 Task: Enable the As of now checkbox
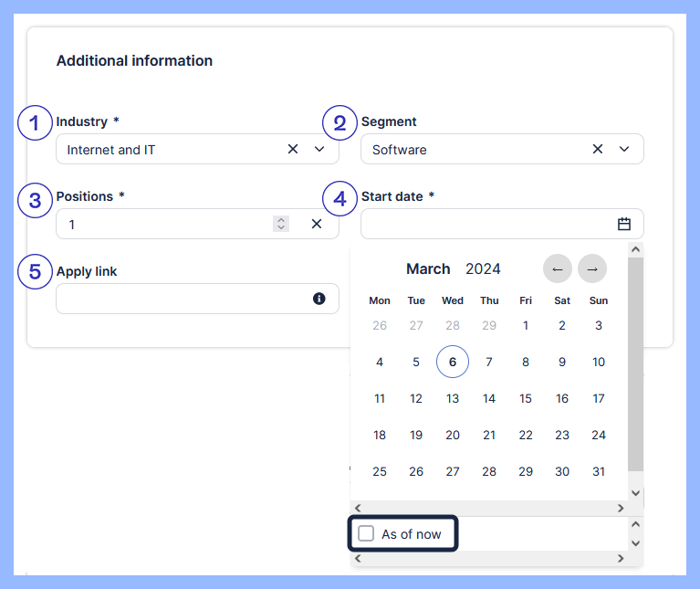tap(366, 534)
